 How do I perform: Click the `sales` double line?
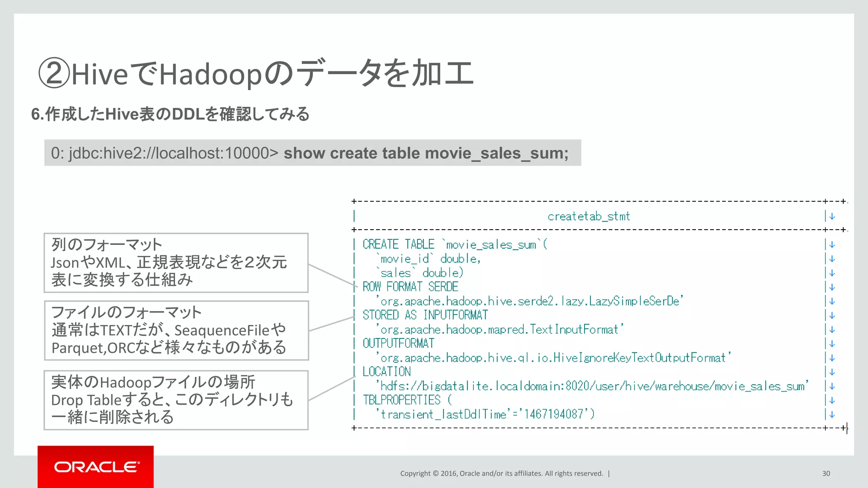coord(420,273)
